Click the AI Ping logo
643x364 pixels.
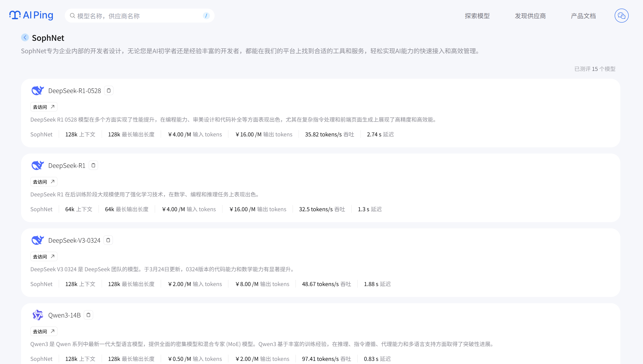coord(31,15)
